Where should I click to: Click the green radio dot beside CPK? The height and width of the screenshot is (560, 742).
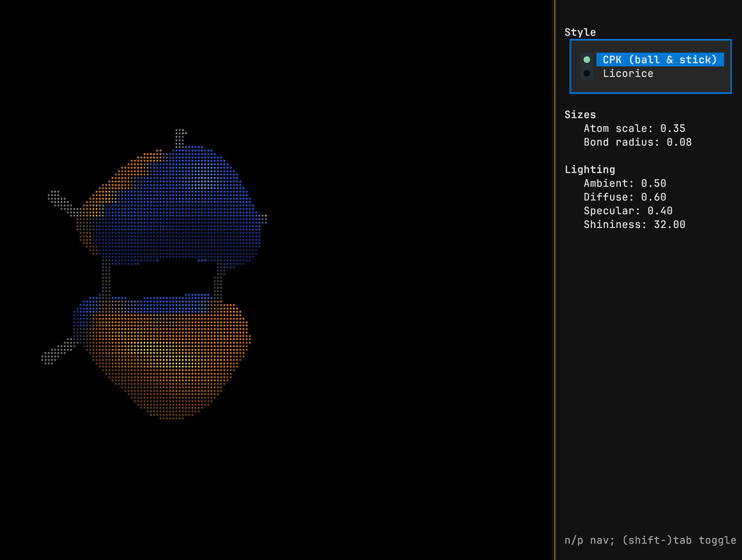tap(587, 60)
